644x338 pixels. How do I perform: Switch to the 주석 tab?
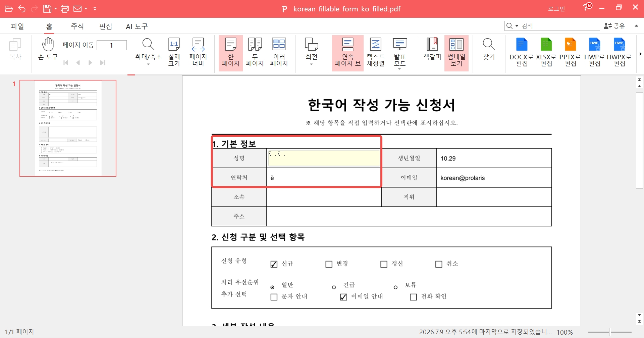click(x=77, y=26)
